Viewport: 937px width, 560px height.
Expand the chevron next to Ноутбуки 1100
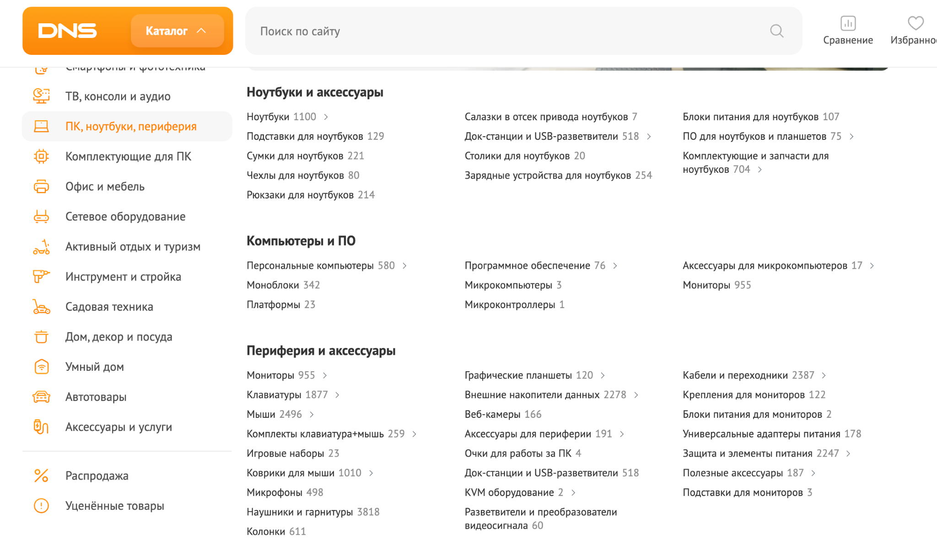[x=326, y=117]
